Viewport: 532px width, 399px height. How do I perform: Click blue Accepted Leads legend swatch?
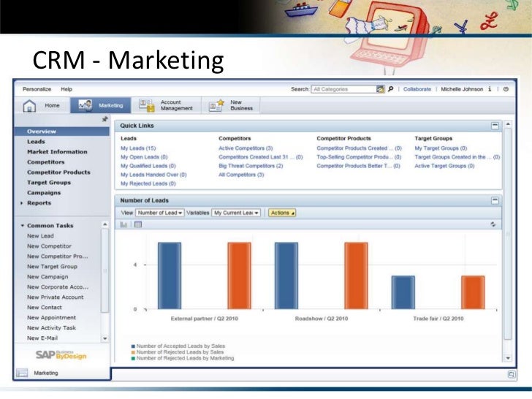(x=133, y=346)
